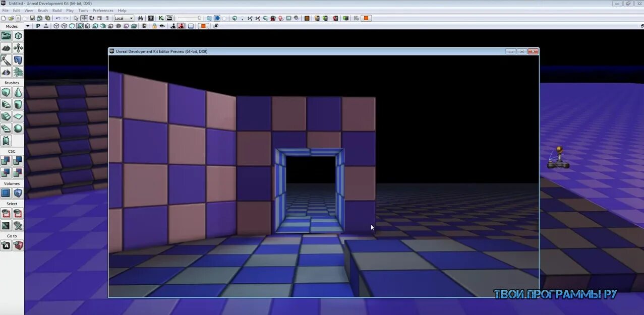
Task: Open the recent files dropdown beside Open
Action: click(18, 18)
